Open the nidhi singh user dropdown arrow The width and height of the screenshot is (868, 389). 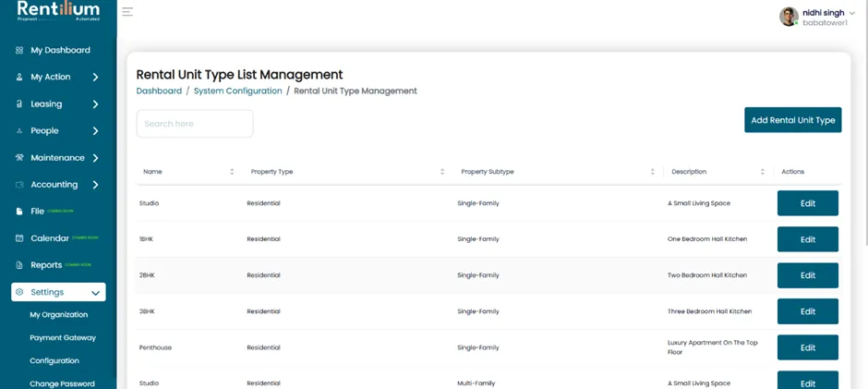point(852,13)
